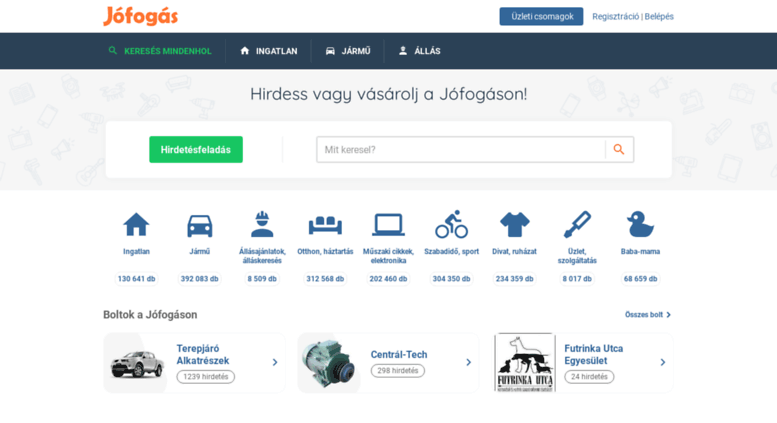Click the house icon beside INGATLAN in the navbar
Screen dimensions: 777x423
point(244,51)
